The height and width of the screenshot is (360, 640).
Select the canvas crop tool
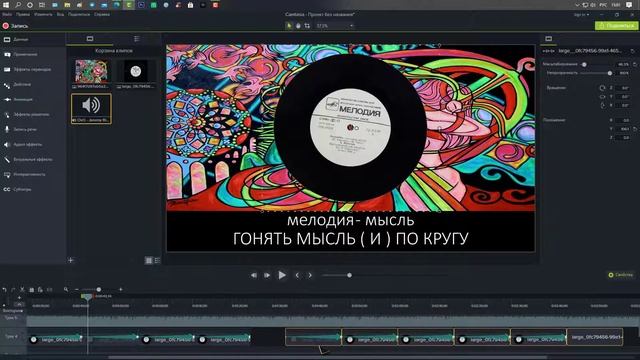point(307,26)
